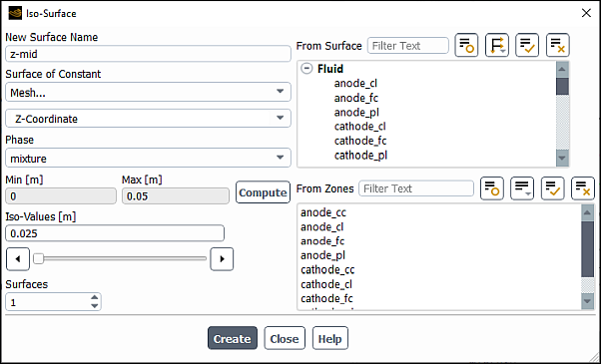Open the Phase mixture dropdown
The image size is (601, 364).
[148, 159]
